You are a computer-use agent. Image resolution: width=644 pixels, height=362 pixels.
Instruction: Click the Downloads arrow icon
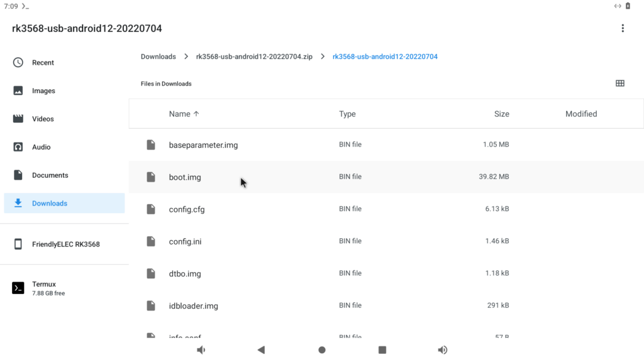click(x=18, y=203)
